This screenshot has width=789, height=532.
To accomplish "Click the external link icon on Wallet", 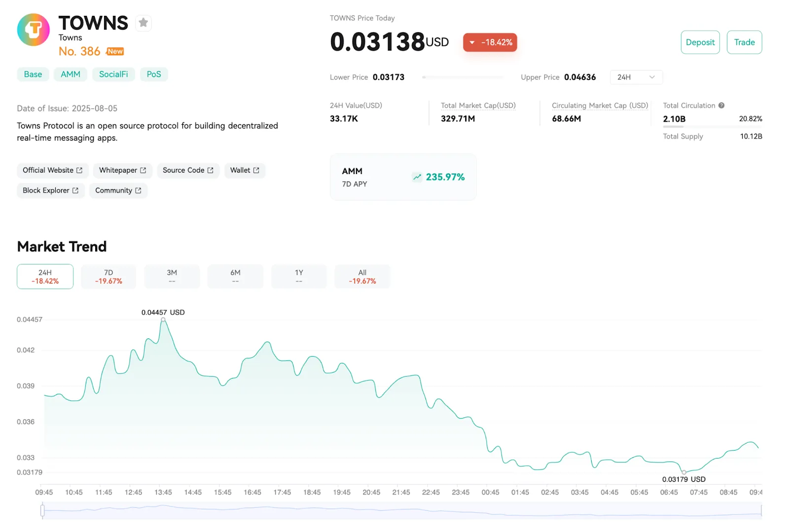I will pos(256,170).
